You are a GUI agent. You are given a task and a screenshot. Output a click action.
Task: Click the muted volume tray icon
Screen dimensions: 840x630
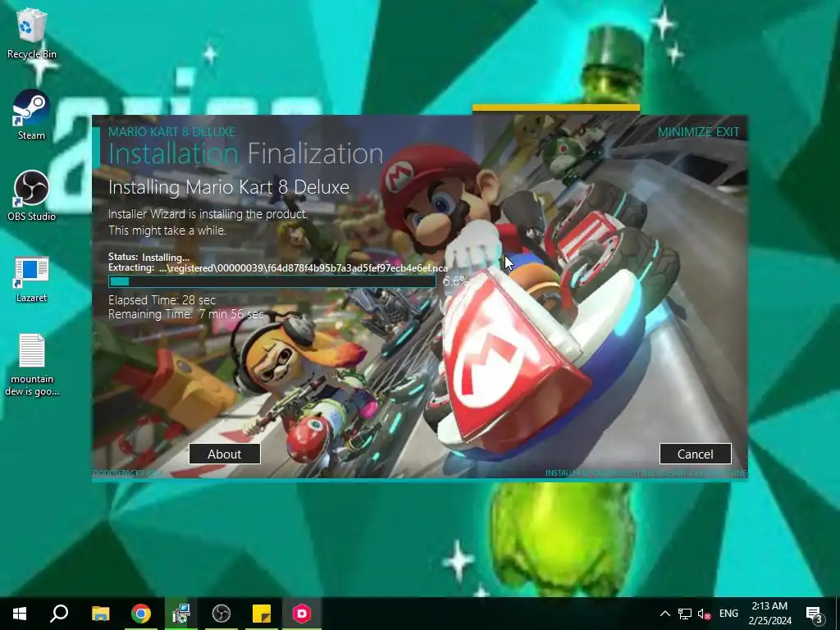[x=704, y=614]
